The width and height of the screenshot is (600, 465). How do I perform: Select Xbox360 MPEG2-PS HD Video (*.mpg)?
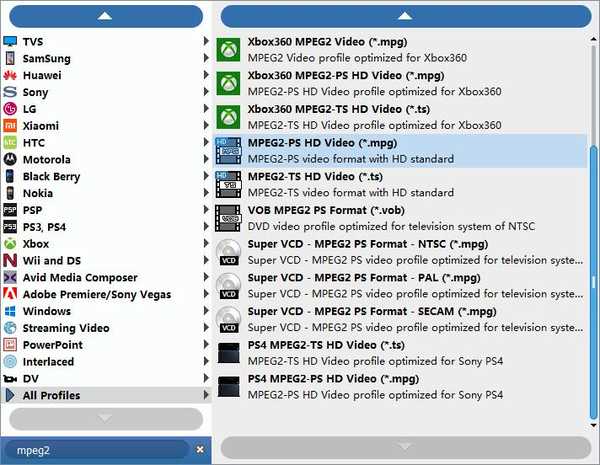click(400, 83)
